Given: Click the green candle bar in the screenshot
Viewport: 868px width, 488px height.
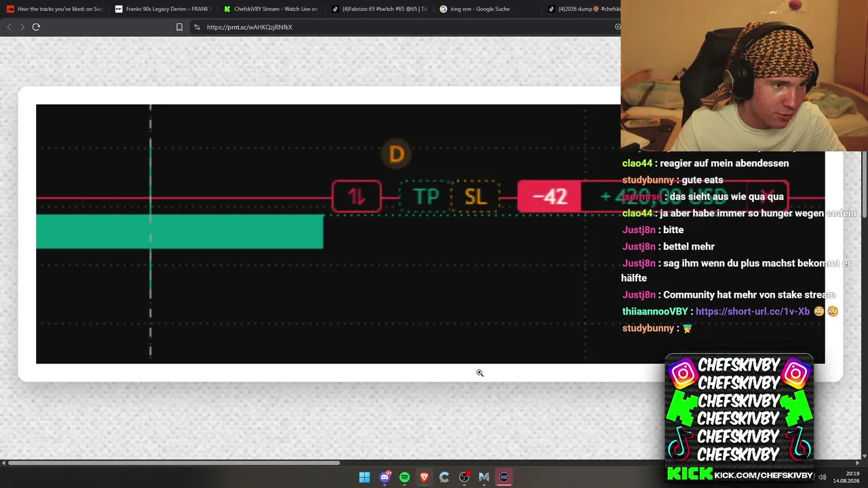Looking at the screenshot, I should [x=180, y=232].
